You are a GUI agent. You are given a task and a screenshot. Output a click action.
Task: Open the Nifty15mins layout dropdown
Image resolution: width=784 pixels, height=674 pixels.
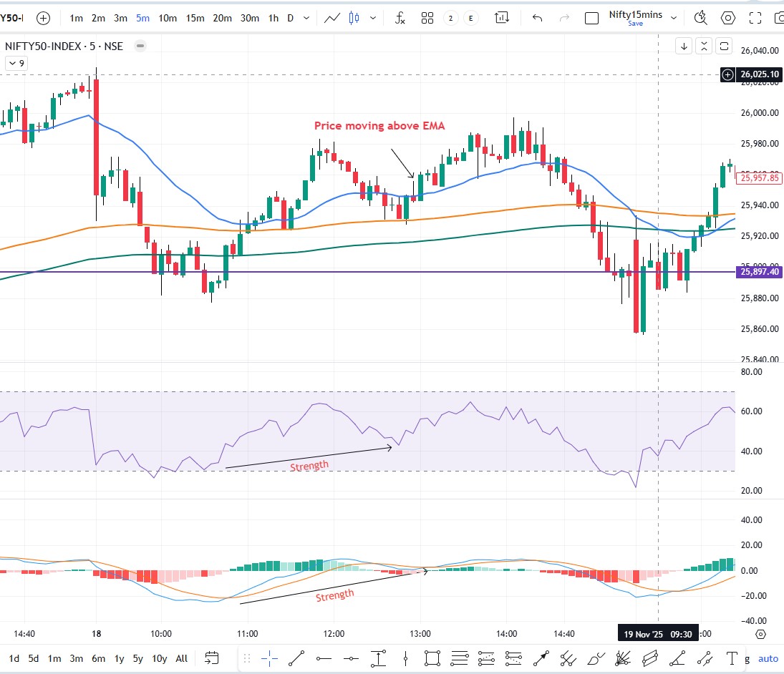(x=673, y=19)
